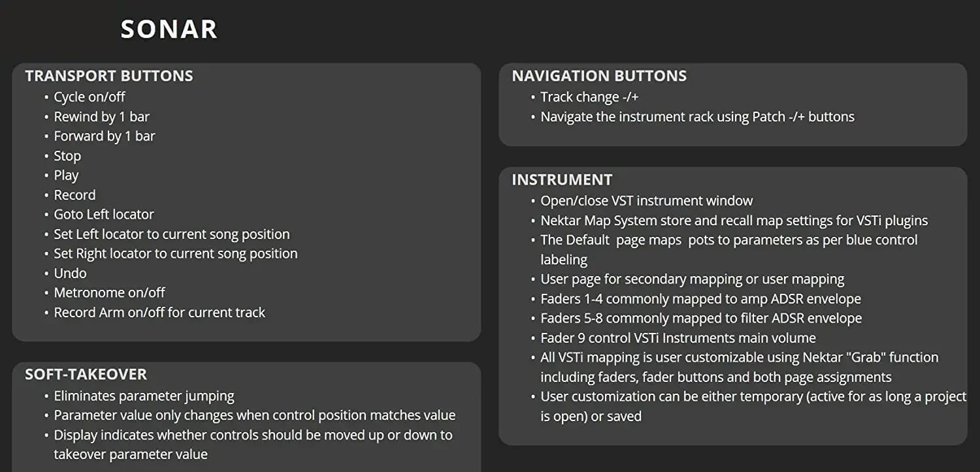Image resolution: width=980 pixels, height=472 pixels.
Task: Click the "Play" list item
Action: pos(66,176)
